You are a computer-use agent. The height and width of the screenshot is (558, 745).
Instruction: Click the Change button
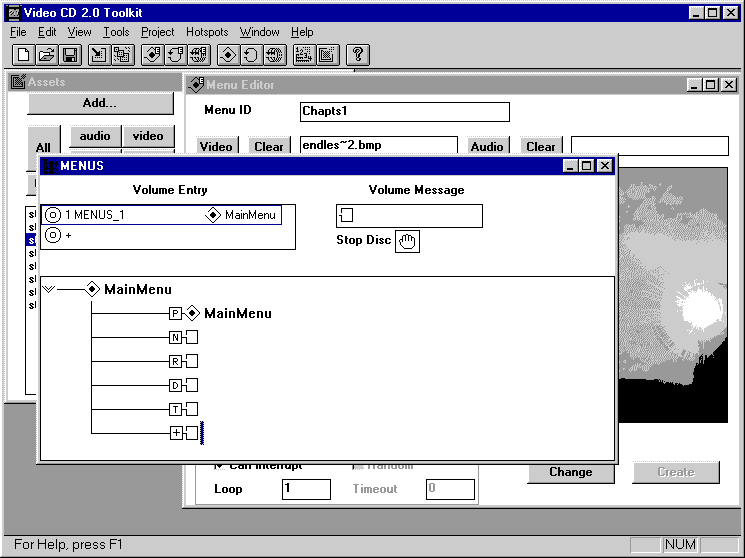[x=571, y=472]
